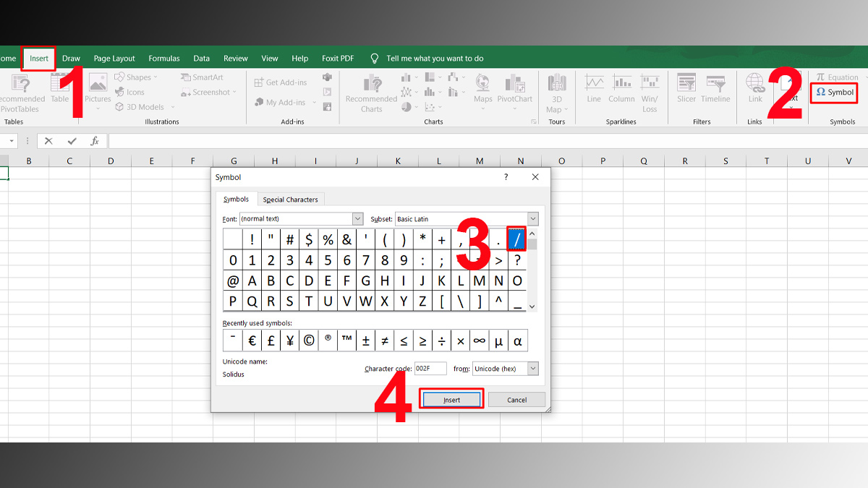Viewport: 868px width, 488px height.
Task: Open the Symbol dialog via the Symbol icon
Action: [833, 93]
